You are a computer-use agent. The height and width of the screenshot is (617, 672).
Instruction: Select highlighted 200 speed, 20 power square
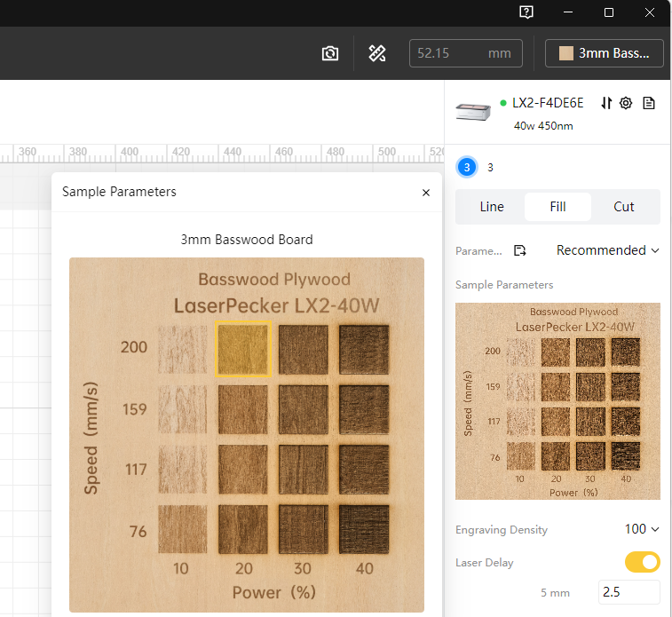(243, 349)
